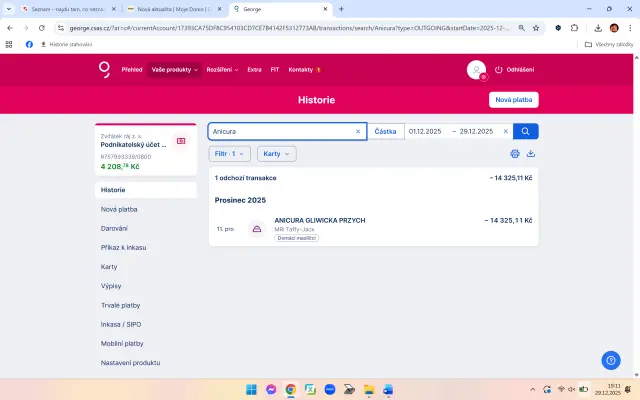Clear the Anicura search text

tap(358, 131)
